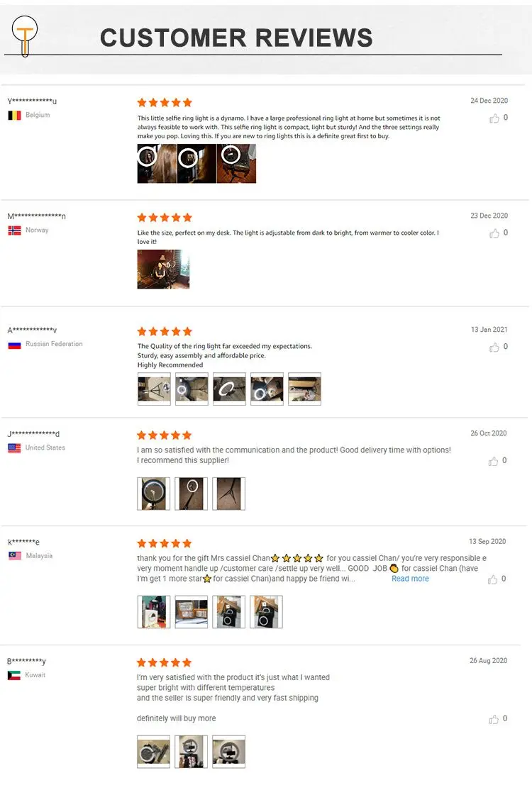Click the light bulb logo icon
Viewport: 532px width, 785px height.
[x=25, y=35]
